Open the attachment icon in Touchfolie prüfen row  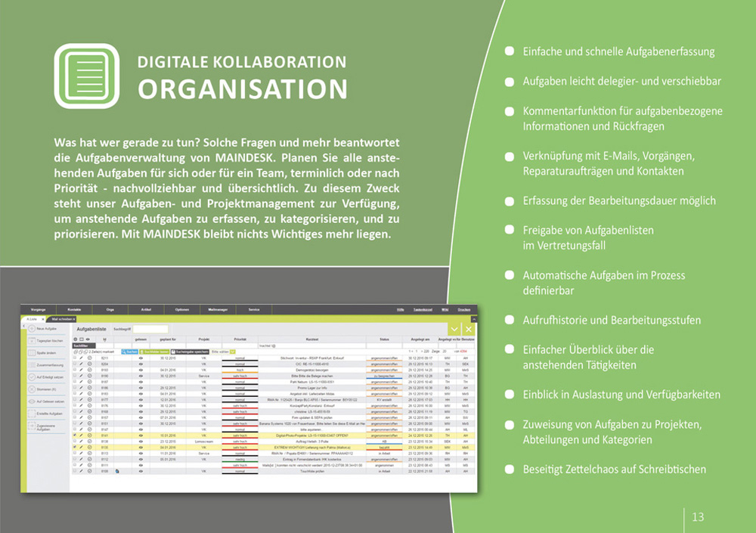tap(117, 471)
